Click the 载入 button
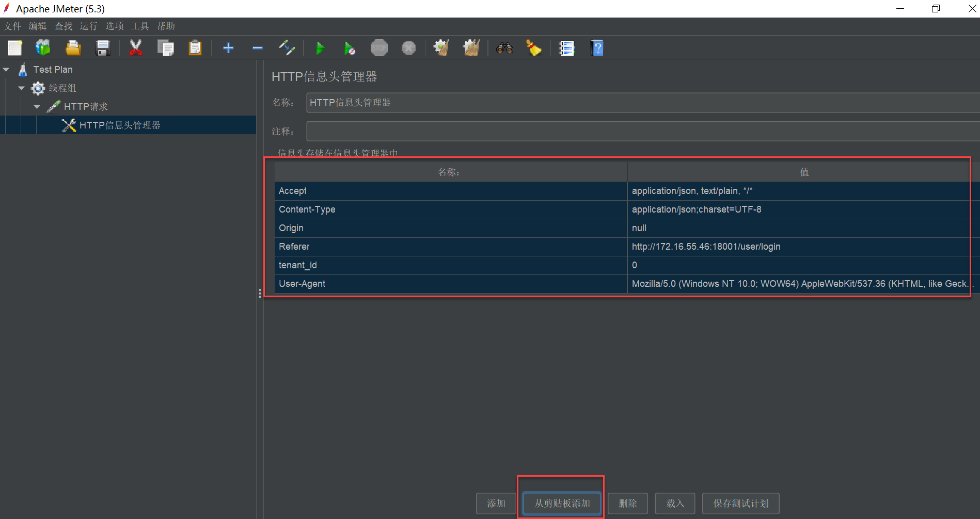 675,504
